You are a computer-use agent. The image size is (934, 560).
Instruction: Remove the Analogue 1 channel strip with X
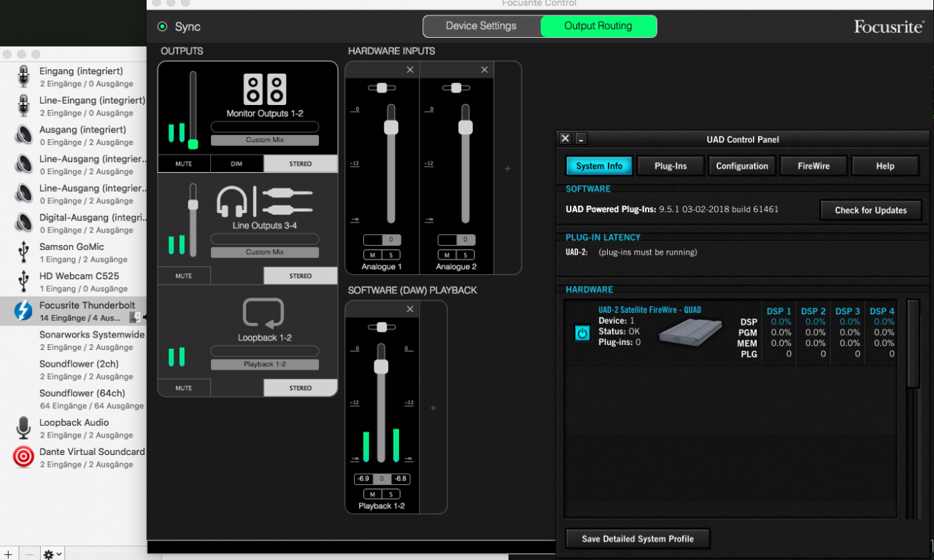[x=410, y=70]
